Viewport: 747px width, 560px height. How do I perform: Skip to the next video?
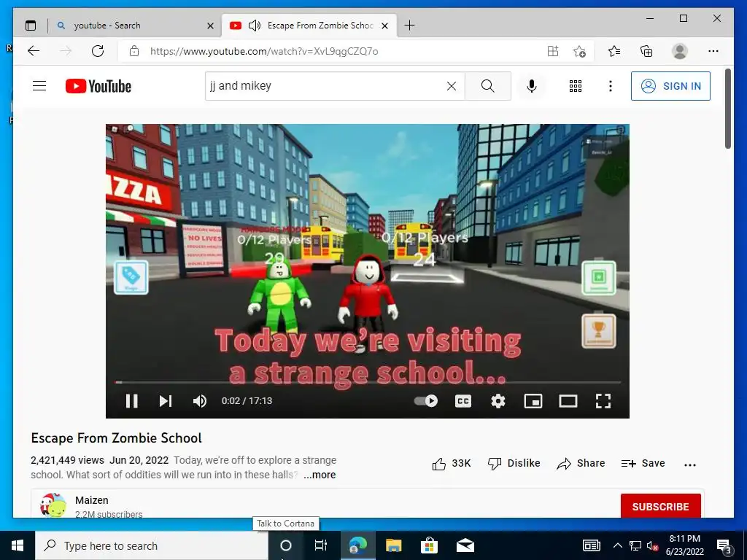click(x=166, y=401)
